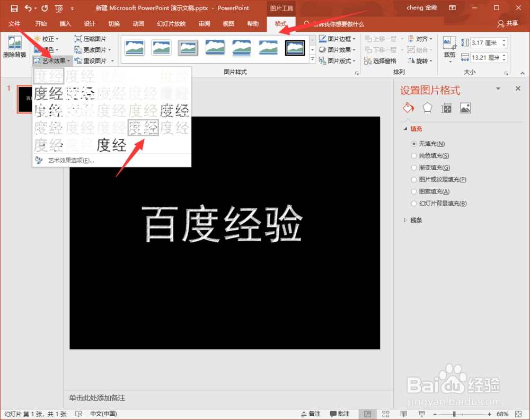Switch to the Design (设计) tab
This screenshot has width=530, height=420.
[89, 24]
